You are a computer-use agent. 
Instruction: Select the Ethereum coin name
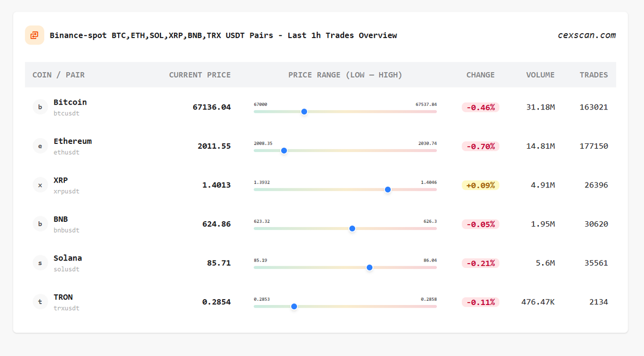pos(72,141)
